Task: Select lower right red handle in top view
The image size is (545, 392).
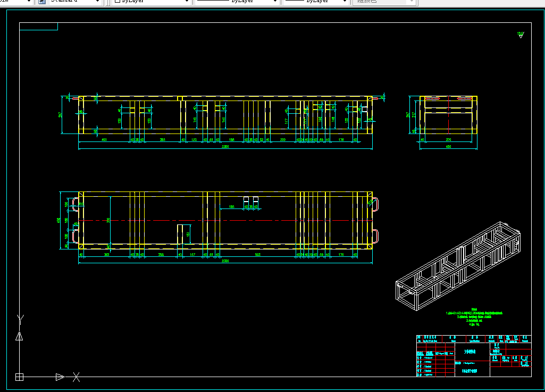Action: [x=375, y=236]
